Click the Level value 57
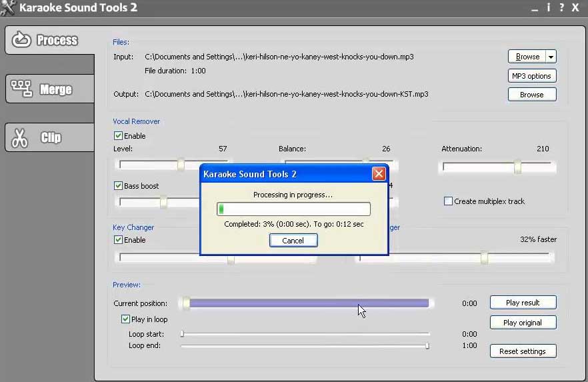Viewport: 588px width, 382px height. (223, 149)
